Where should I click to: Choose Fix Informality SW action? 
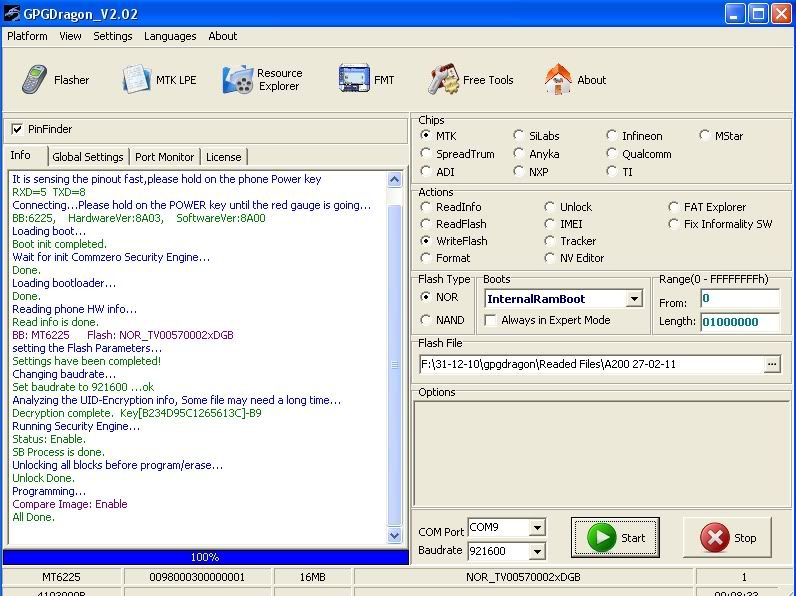[673, 224]
